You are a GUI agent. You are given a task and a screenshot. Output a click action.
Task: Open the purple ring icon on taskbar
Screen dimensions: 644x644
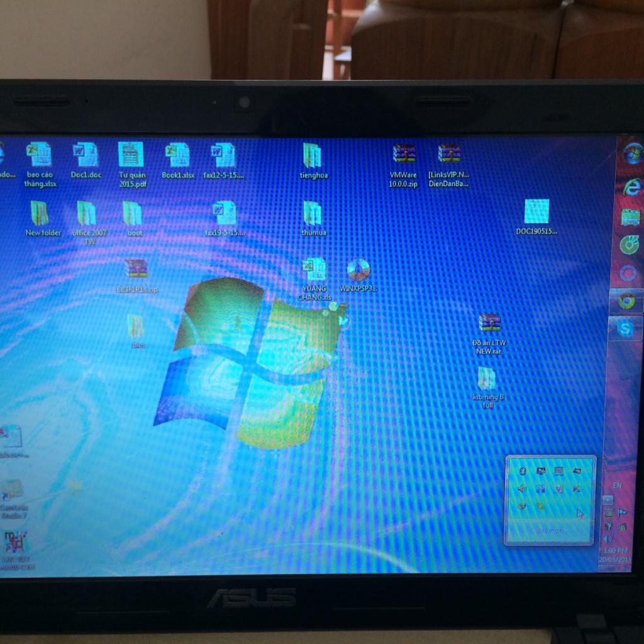pyautogui.click(x=628, y=273)
